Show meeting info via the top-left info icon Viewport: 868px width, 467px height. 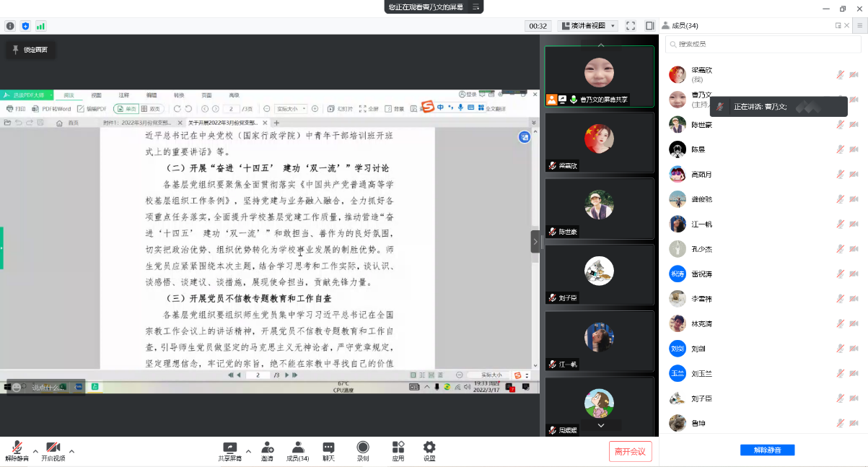[x=10, y=26]
